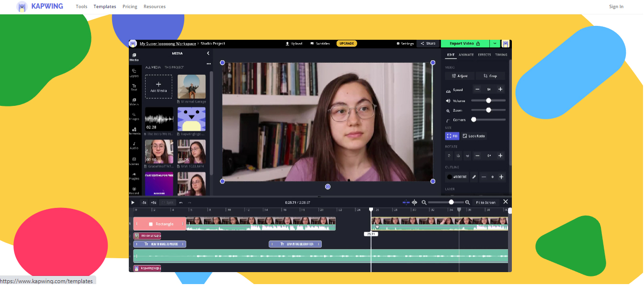Open the user avatar menu
The width and height of the screenshot is (644, 286).
point(505,44)
